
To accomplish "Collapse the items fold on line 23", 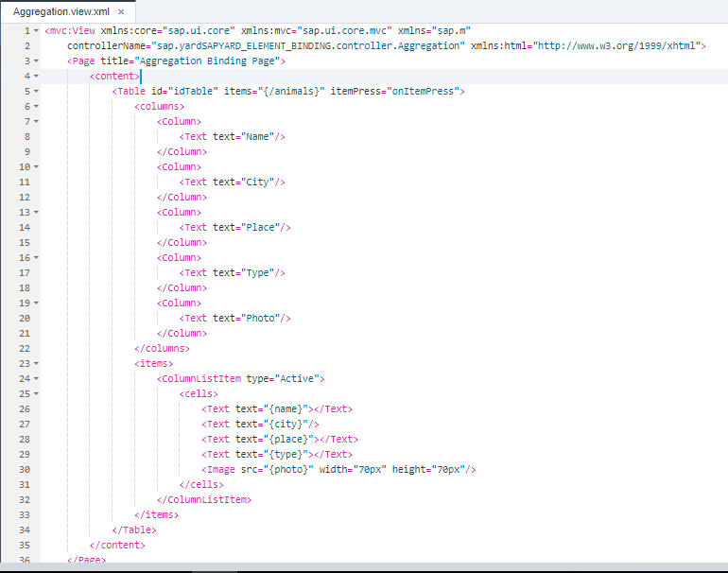I will coord(36,364).
